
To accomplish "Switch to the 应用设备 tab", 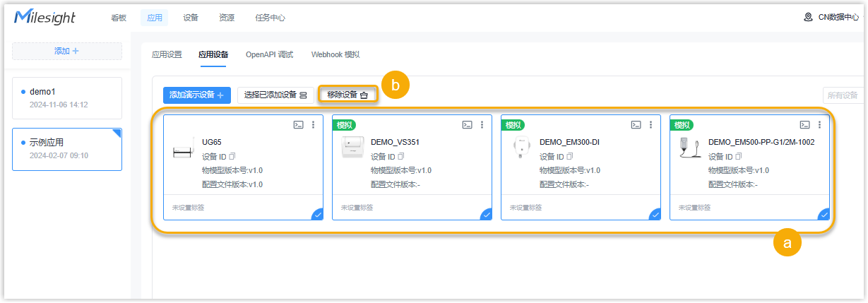I will pos(213,54).
